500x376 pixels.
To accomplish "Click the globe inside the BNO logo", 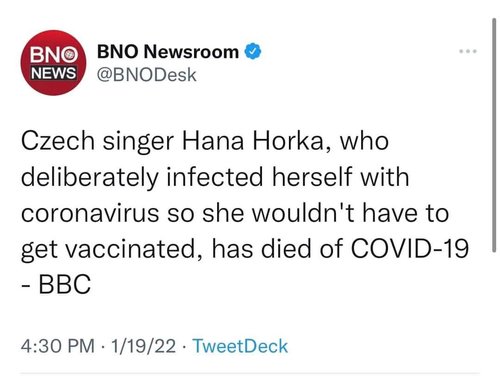I will [x=70, y=55].
